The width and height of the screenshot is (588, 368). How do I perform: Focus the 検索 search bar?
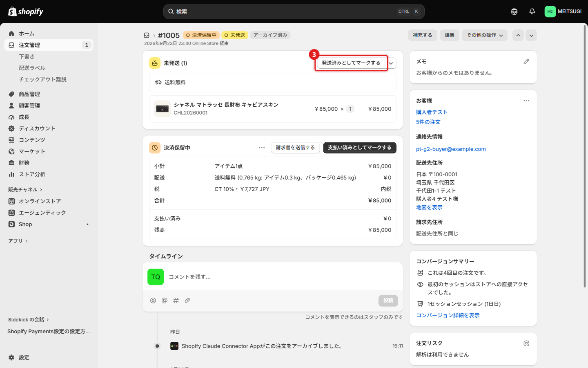click(x=294, y=11)
